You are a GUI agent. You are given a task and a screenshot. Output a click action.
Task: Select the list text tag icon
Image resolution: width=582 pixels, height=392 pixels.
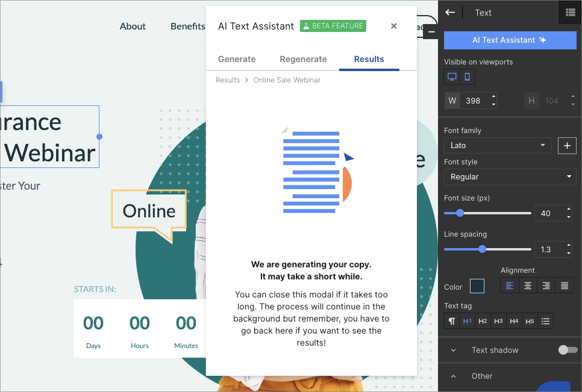545,321
